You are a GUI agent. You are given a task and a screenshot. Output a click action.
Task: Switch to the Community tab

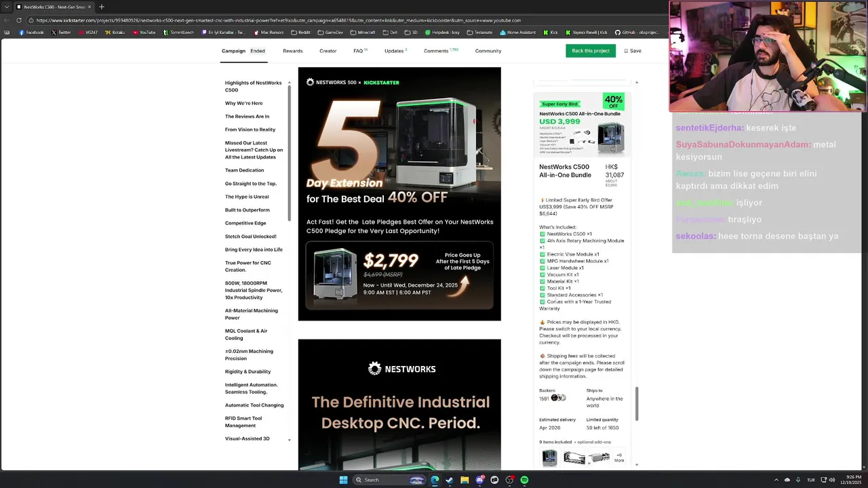(x=488, y=51)
